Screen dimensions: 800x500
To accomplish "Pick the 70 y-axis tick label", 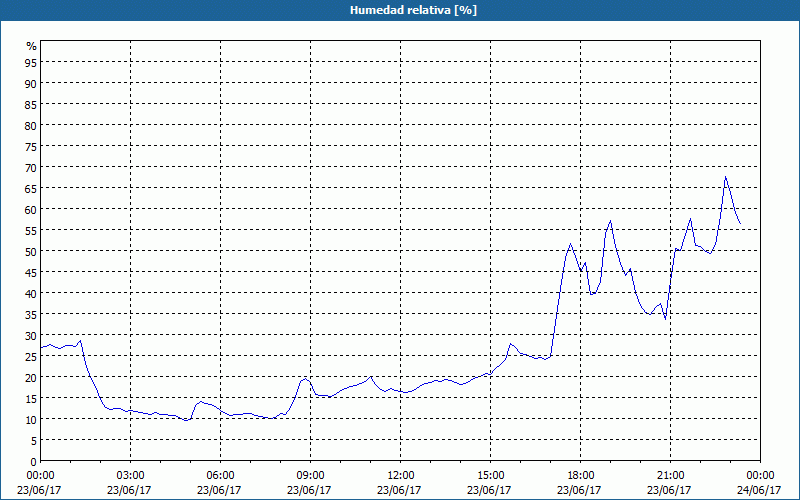I will point(31,167).
